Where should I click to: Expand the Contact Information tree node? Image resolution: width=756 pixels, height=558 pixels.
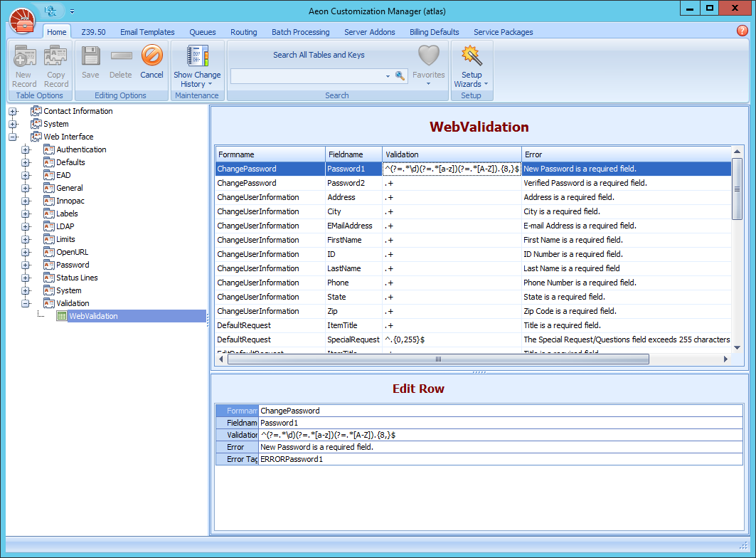pos(13,111)
